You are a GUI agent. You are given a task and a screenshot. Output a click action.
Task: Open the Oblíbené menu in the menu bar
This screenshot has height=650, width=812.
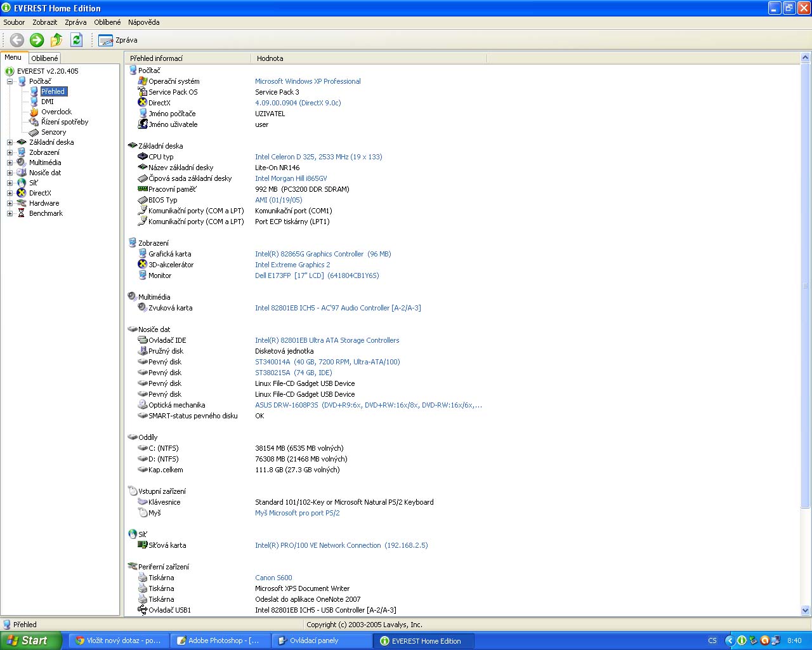(x=107, y=22)
